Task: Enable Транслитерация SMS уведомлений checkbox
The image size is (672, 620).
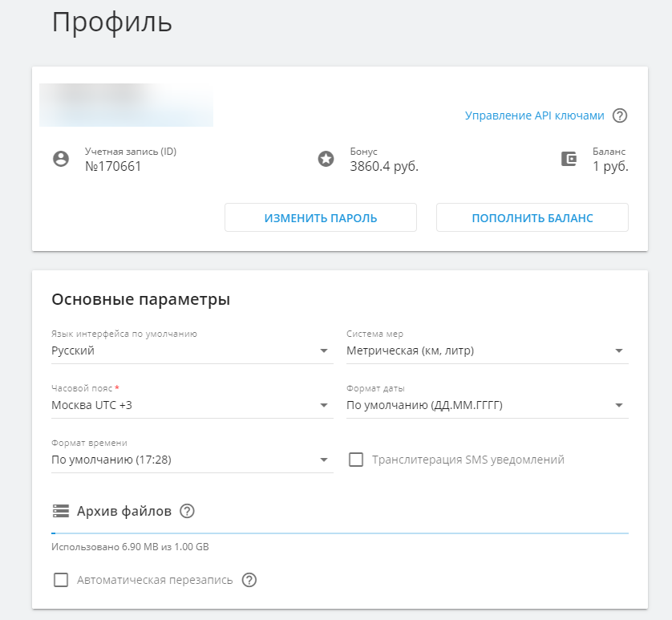Action: (x=356, y=460)
